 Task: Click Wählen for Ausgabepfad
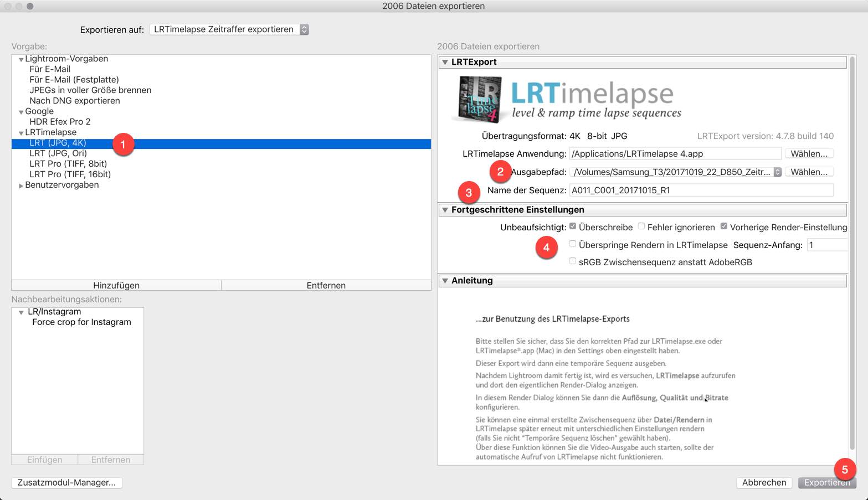[809, 172]
